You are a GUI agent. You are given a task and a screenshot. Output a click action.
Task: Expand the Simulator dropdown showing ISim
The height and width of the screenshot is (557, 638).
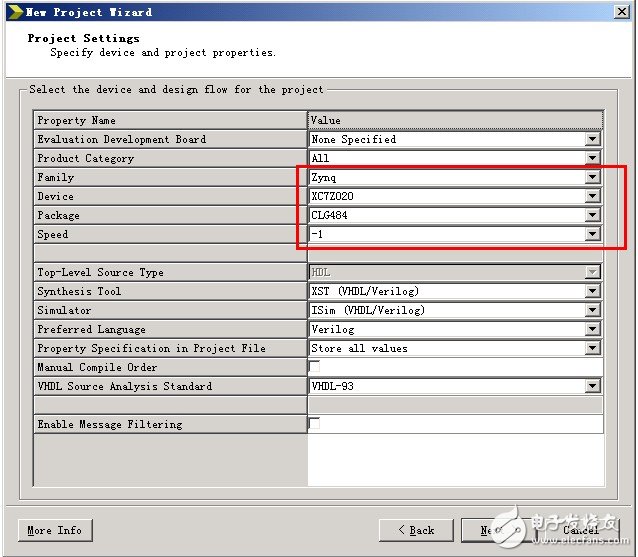click(x=593, y=311)
